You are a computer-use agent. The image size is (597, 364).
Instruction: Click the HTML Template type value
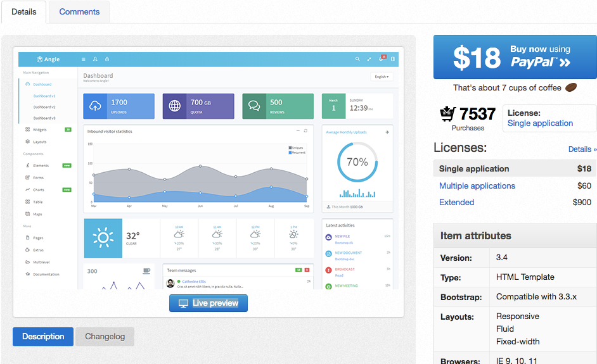pyautogui.click(x=525, y=277)
